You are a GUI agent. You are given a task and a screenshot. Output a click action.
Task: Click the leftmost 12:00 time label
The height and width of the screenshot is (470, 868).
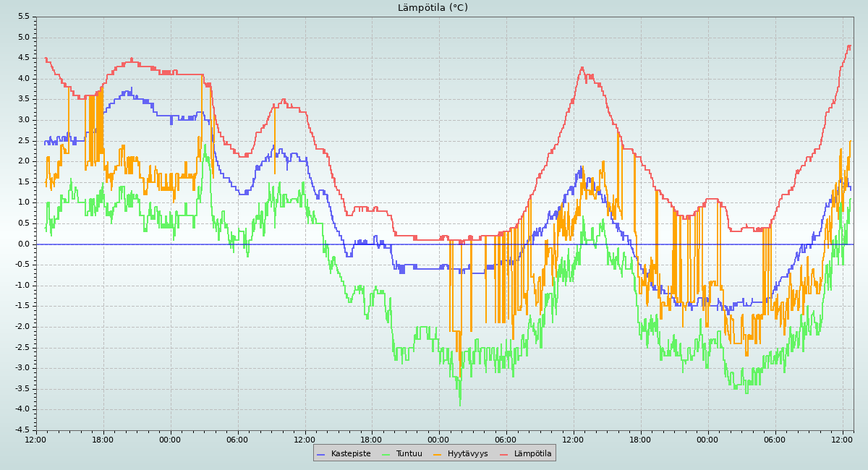coord(35,439)
